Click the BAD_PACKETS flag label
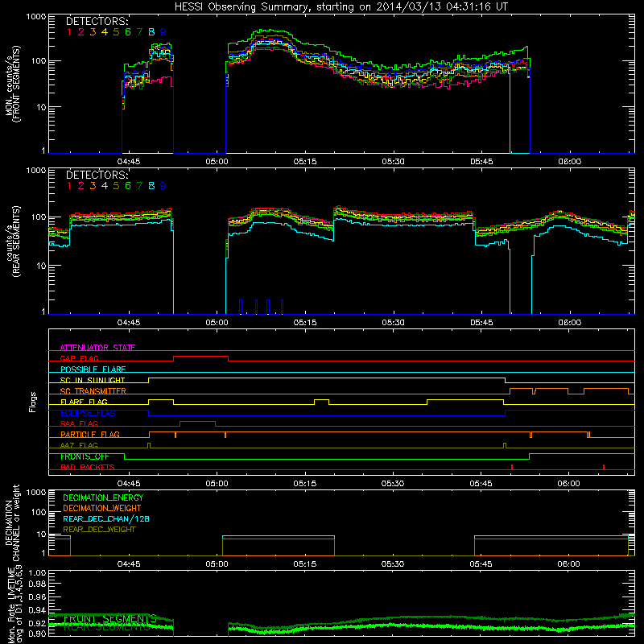644x644 pixels. tap(88, 467)
